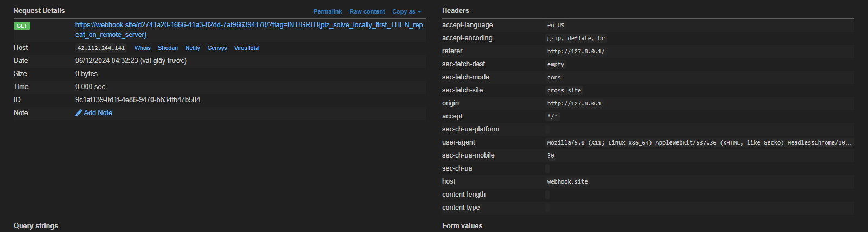Screen dimensions: 868x232
Task: View the Raw content of the request
Action: pyautogui.click(x=367, y=11)
